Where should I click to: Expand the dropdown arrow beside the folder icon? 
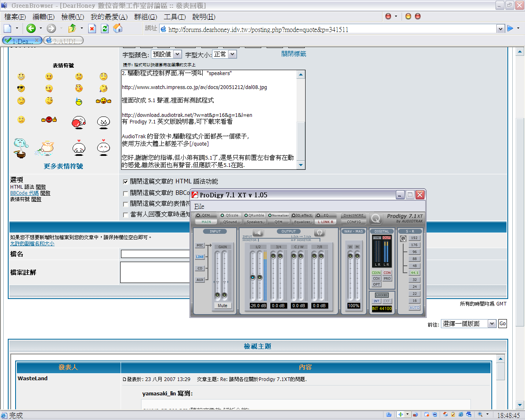pyautogui.click(x=82, y=28)
